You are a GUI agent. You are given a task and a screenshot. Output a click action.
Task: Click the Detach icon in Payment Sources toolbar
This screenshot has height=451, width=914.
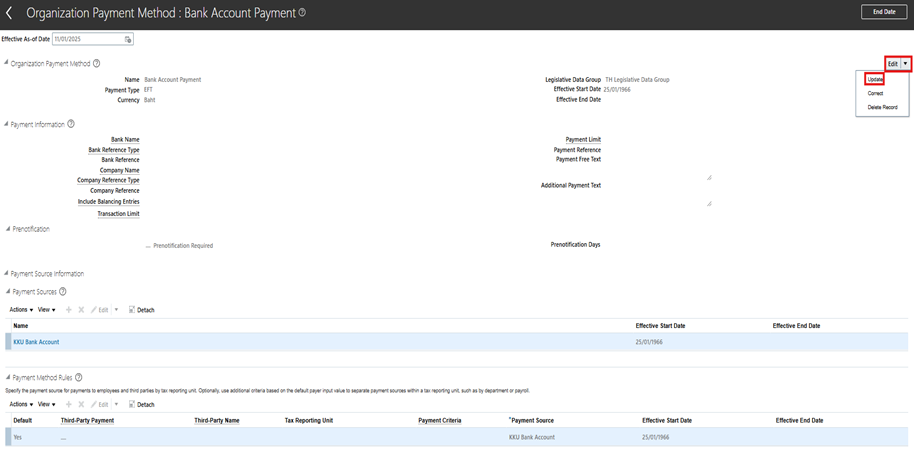141,310
